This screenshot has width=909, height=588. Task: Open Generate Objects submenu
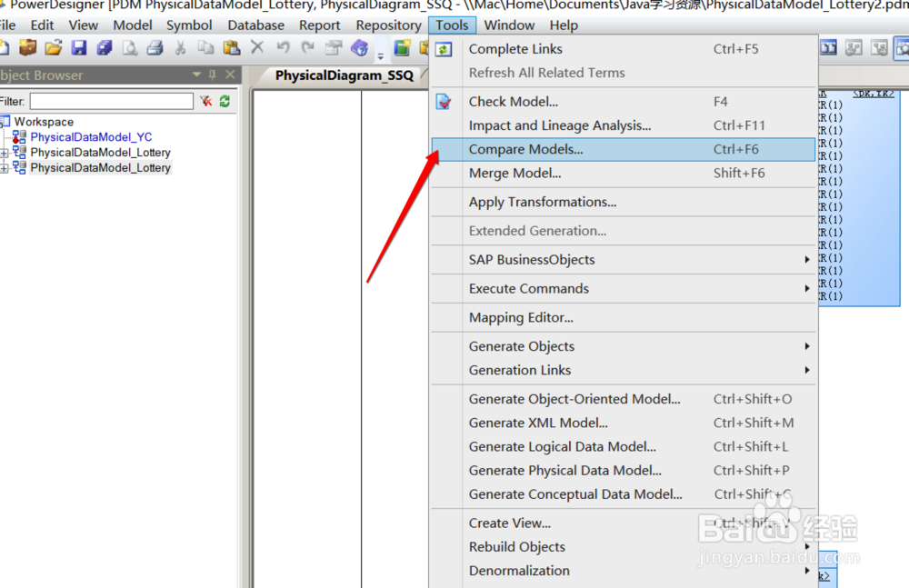point(624,346)
